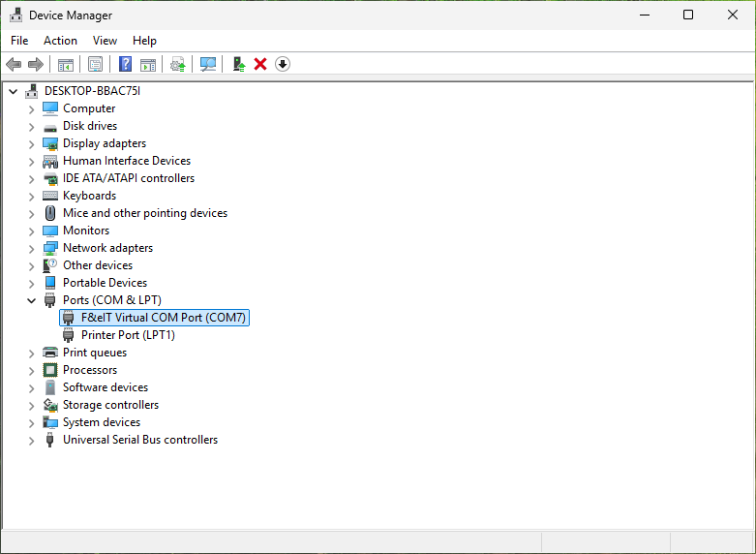
Task: Minimize the Device Manager window
Action: (x=645, y=15)
